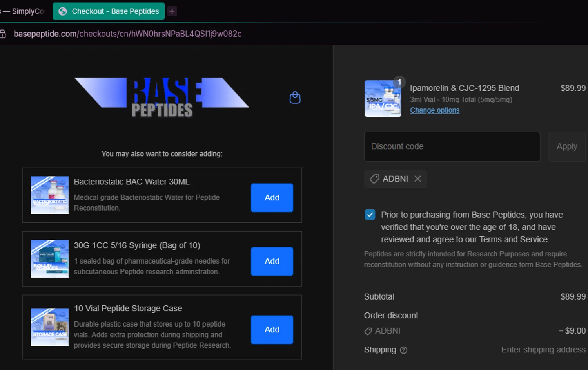Open the Storage Case product thumbnail
This screenshot has width=588, height=370.
coord(50,327)
